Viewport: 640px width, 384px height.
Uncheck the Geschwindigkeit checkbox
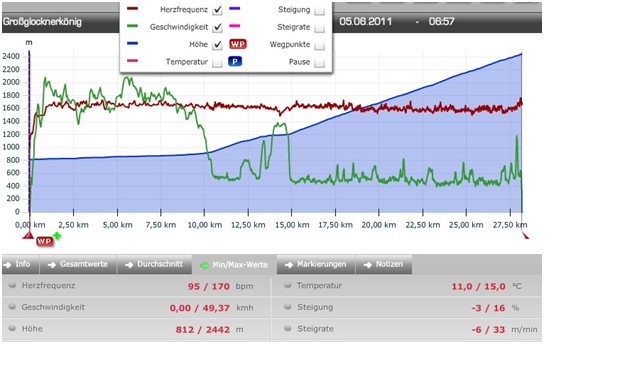click(218, 27)
